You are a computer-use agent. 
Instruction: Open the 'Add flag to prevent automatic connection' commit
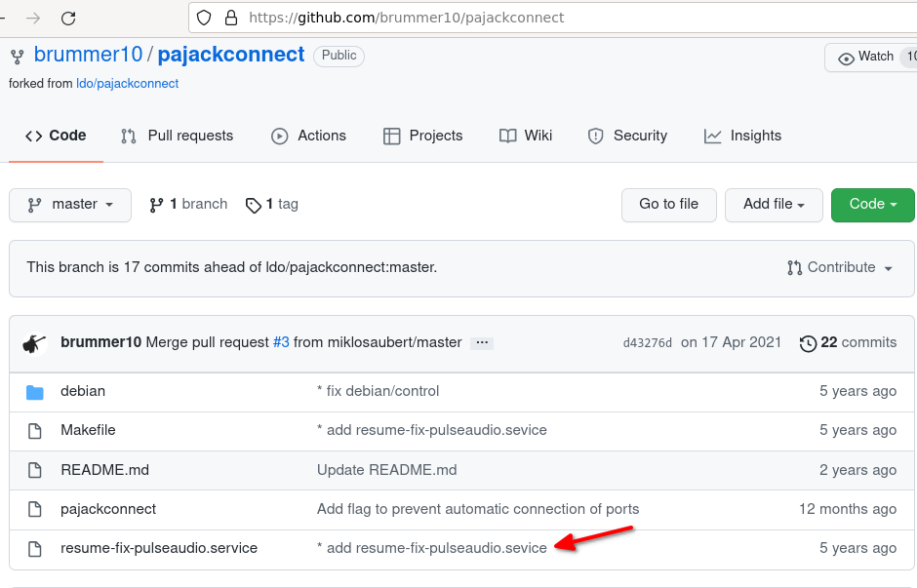click(x=478, y=509)
